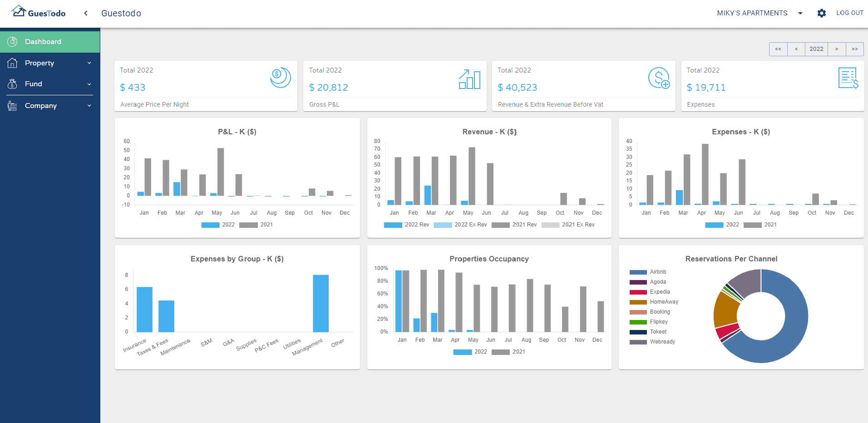Click the Fund money bag sidebar icon
Screen dimensions: 868x423
(x=13, y=84)
